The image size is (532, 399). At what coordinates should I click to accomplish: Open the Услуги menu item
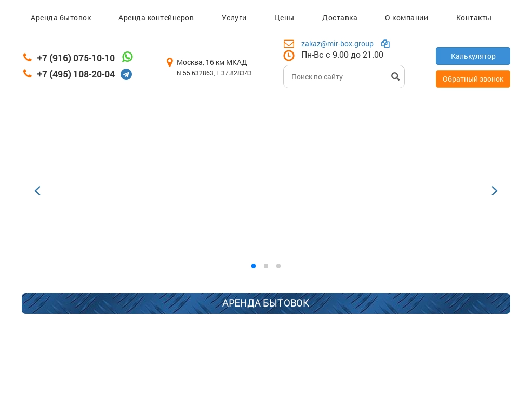pos(234,18)
